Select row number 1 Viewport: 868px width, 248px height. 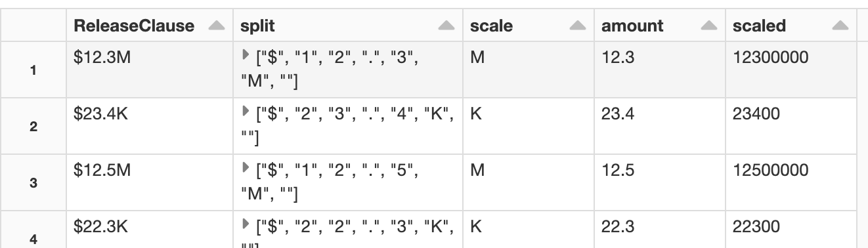[x=34, y=71]
